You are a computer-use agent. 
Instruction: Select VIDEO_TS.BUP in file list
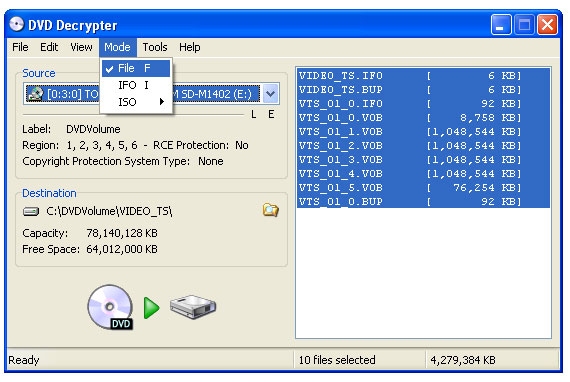pyautogui.click(x=424, y=89)
